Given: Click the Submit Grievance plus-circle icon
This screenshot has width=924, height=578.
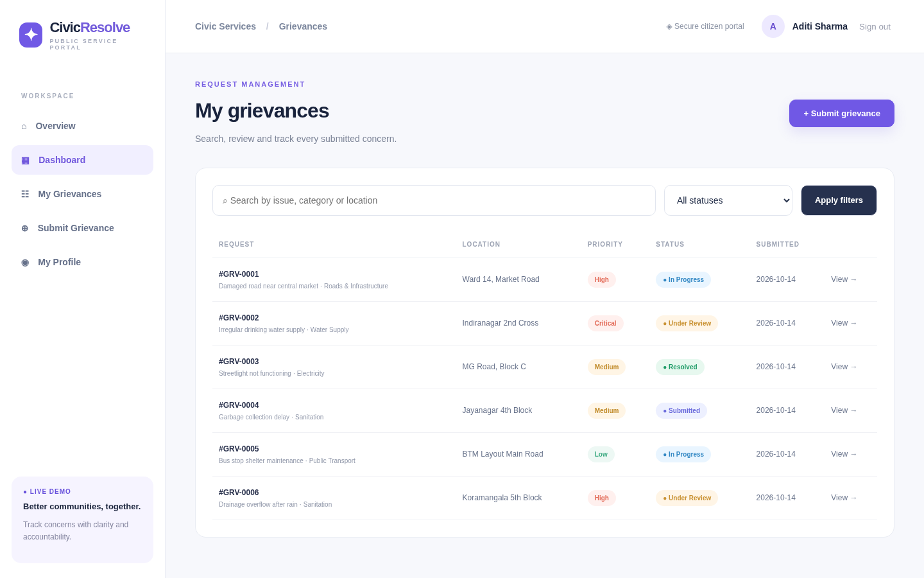Looking at the screenshot, I should point(24,228).
